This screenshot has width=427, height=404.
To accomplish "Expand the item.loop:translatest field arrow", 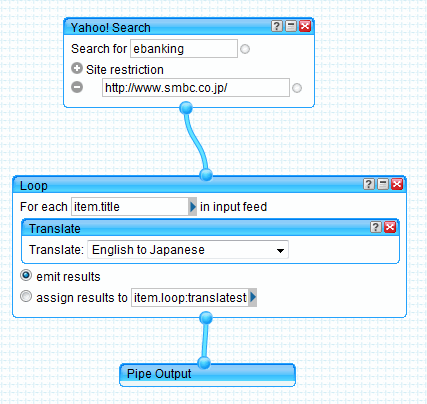I will [x=253, y=297].
